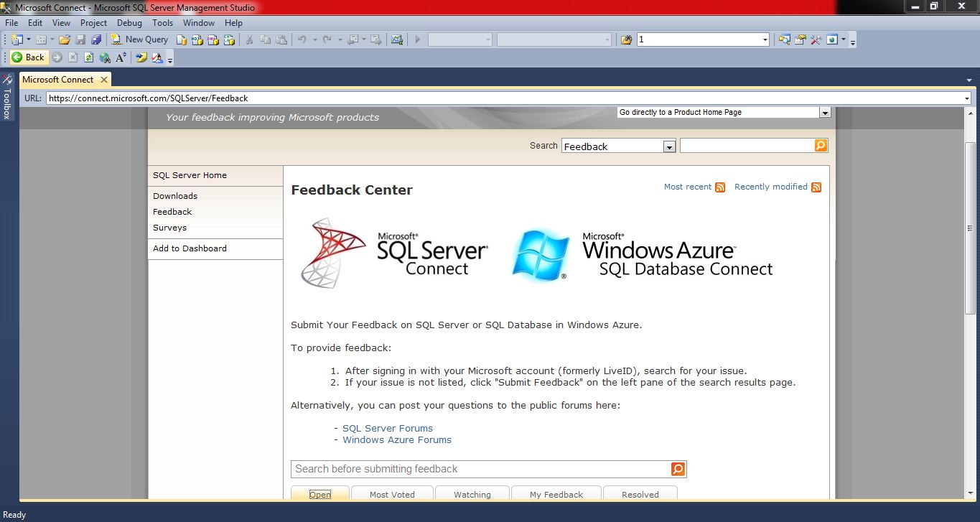Select the Open feedback tab
The image size is (980, 522).
click(x=320, y=493)
